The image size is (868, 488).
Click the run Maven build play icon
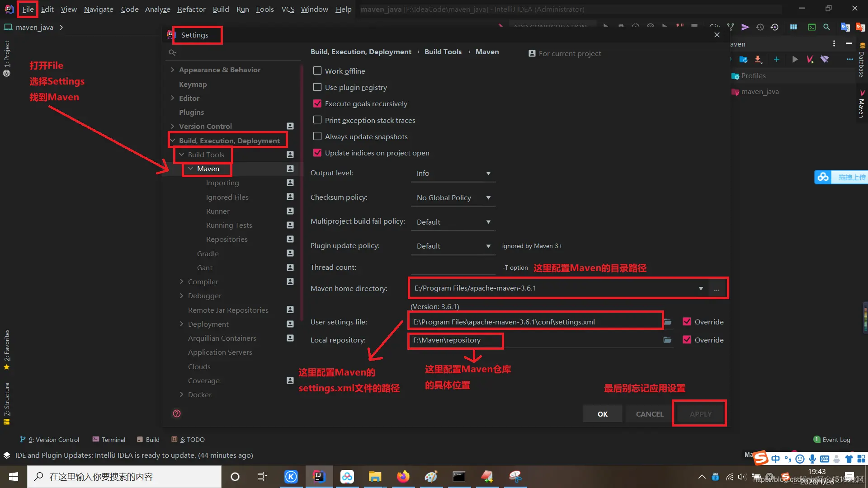pyautogui.click(x=795, y=59)
